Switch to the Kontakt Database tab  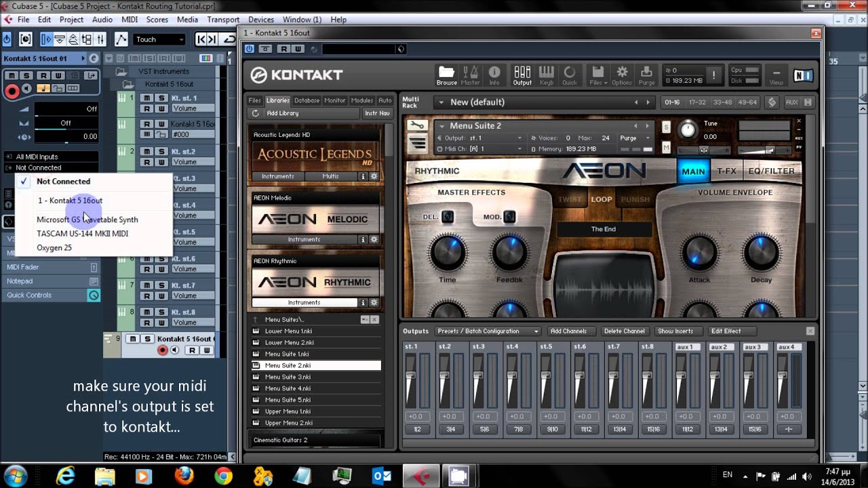pyautogui.click(x=307, y=100)
